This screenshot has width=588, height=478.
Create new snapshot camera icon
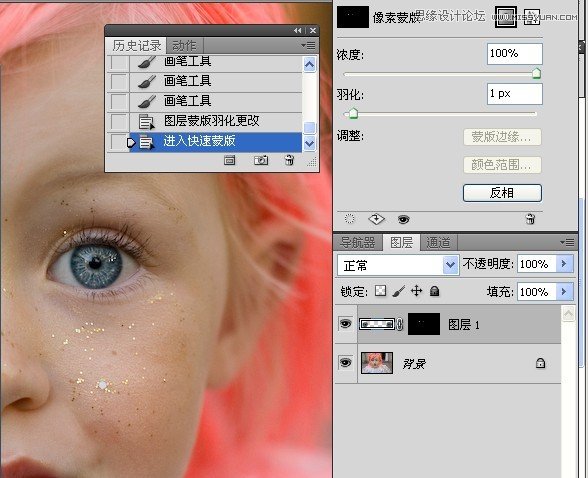pyautogui.click(x=261, y=160)
